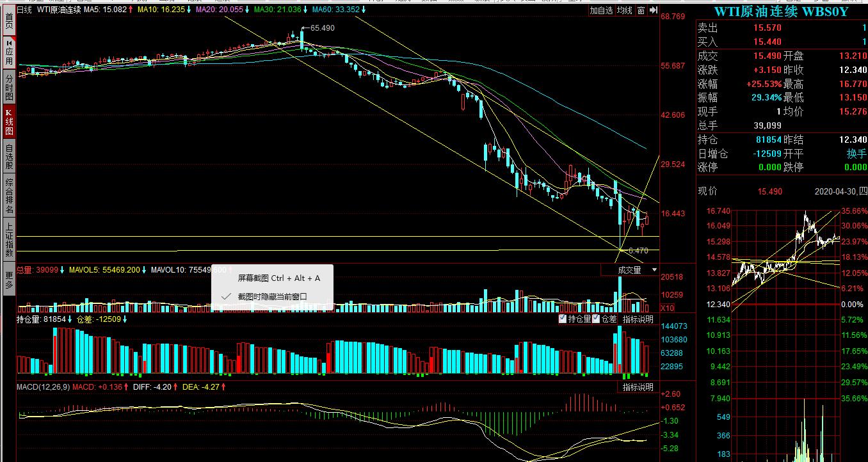This screenshot has height=462, width=868.
Task: Click the 买入 price 15.440
Action: coord(768,42)
